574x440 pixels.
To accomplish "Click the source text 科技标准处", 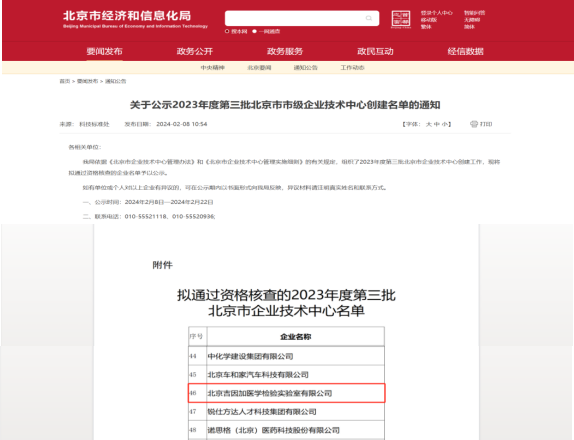I will click(94, 124).
